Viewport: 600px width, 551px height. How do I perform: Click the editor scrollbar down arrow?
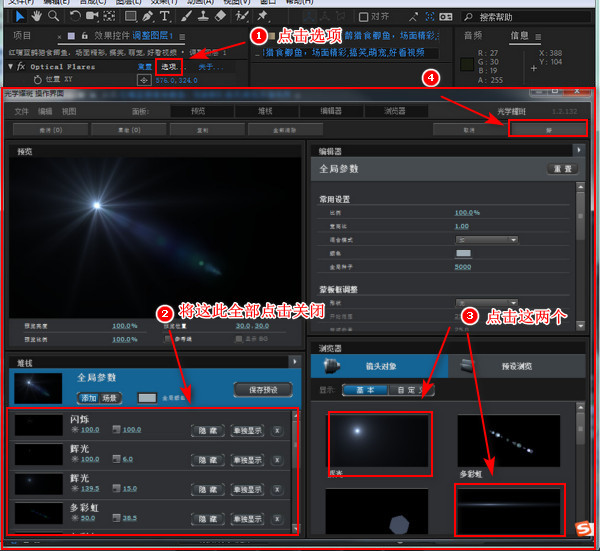coord(580,326)
